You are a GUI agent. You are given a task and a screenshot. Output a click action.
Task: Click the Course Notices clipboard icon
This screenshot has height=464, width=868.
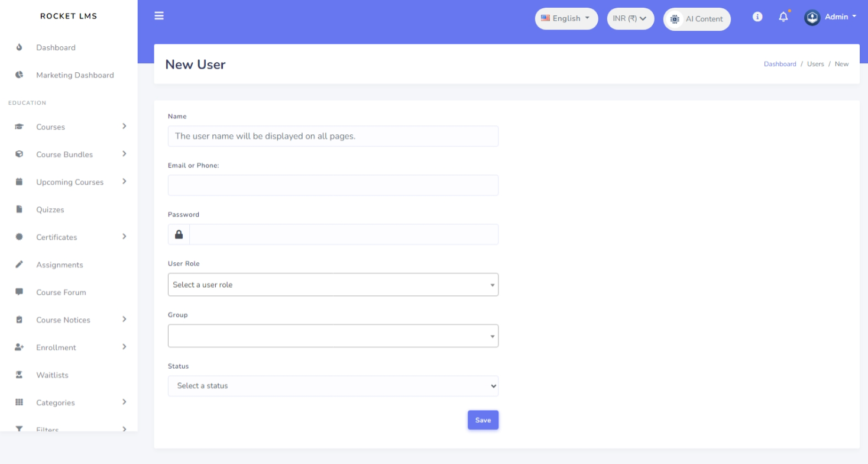(19, 320)
